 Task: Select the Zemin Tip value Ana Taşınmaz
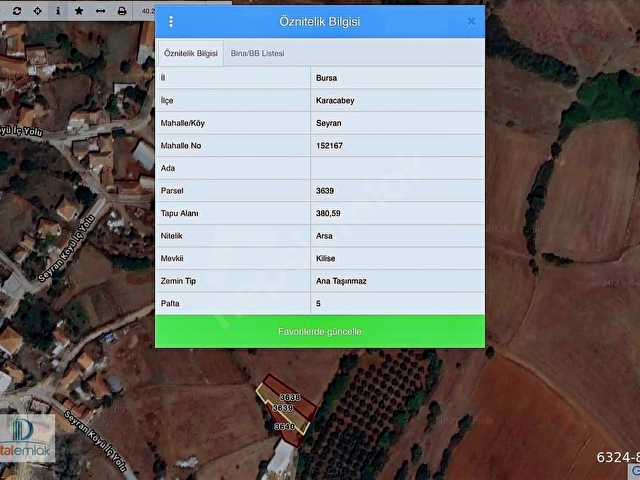click(341, 281)
